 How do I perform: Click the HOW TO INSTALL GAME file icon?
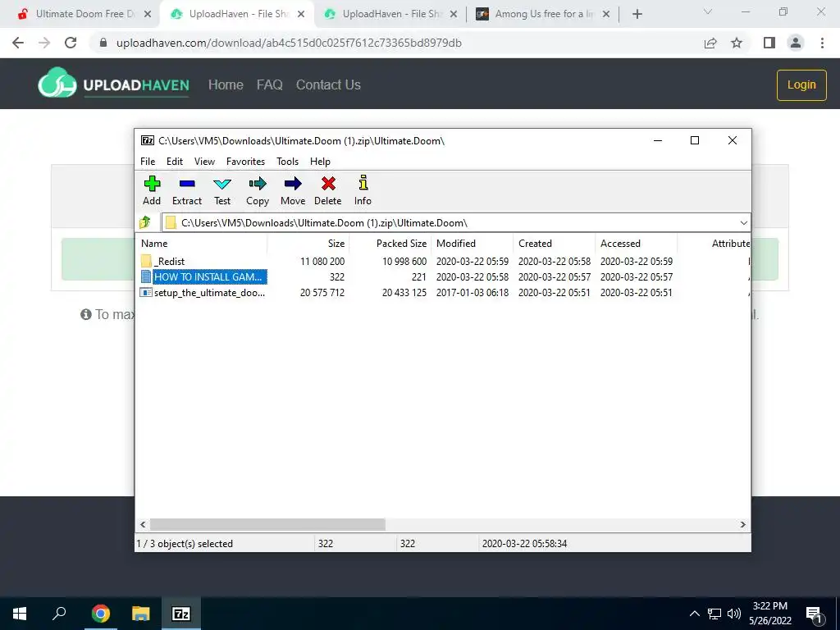click(x=146, y=276)
